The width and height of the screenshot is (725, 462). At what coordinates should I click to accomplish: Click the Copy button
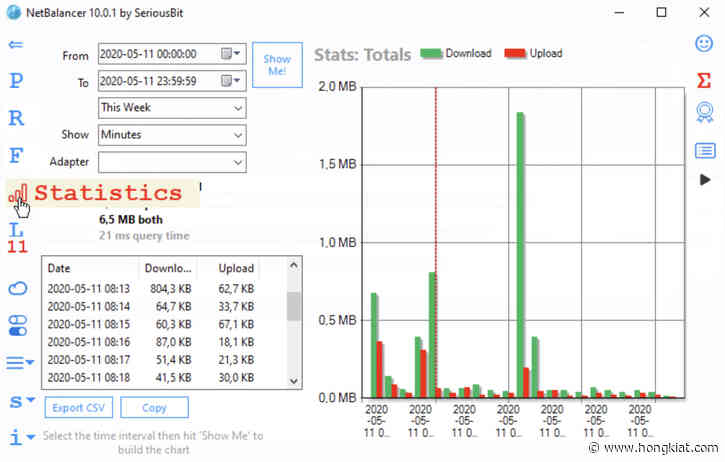click(154, 407)
